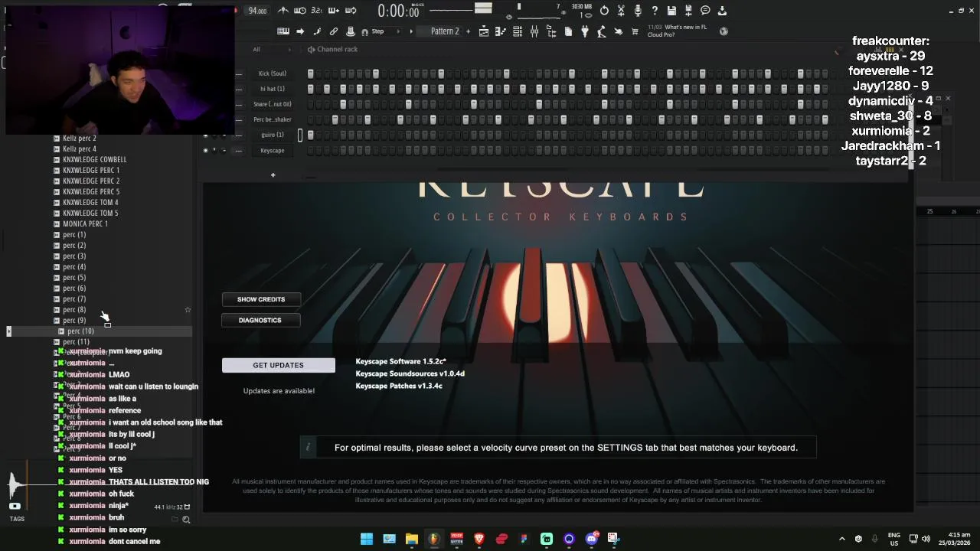This screenshot has height=551, width=980.
Task: Click DIAGNOSTICS in Keyscape
Action: pyautogui.click(x=261, y=320)
